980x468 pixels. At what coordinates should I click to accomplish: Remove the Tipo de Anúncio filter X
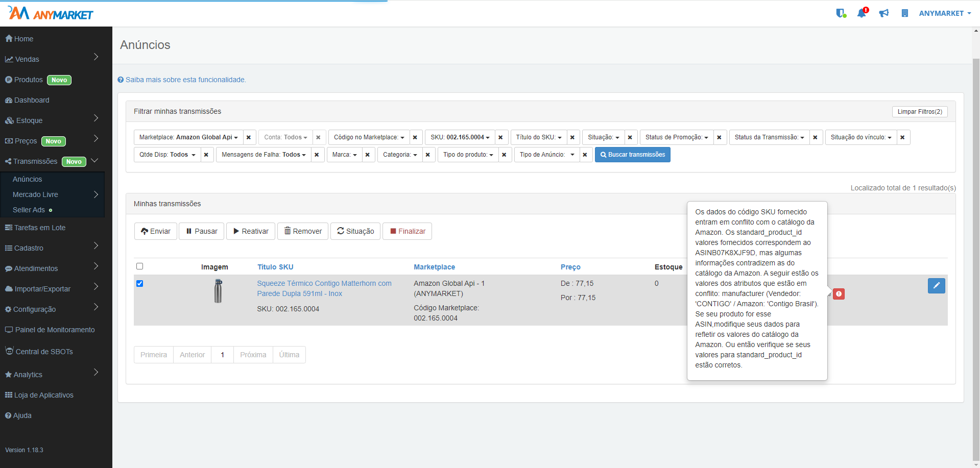(585, 155)
